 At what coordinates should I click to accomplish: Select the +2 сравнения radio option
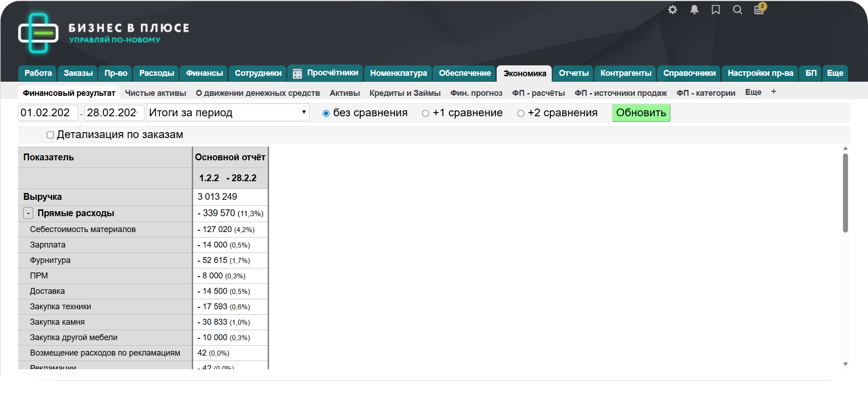point(521,114)
